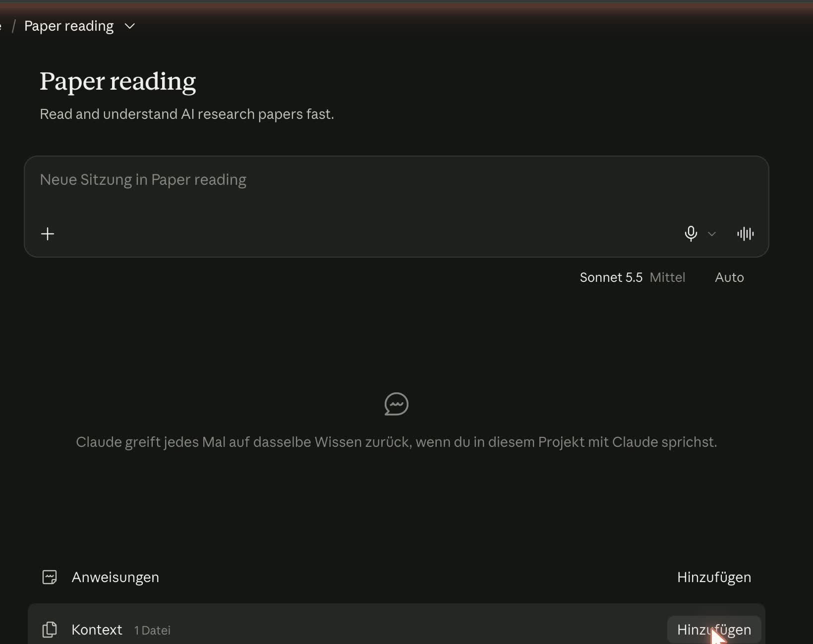Focus the Neue Sitzung input field
The image size is (813, 644).
(x=397, y=191)
